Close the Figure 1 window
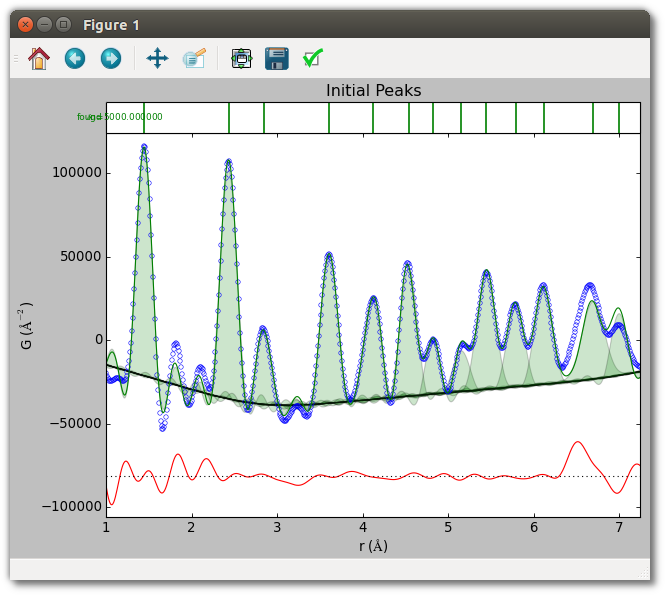 click(x=25, y=25)
